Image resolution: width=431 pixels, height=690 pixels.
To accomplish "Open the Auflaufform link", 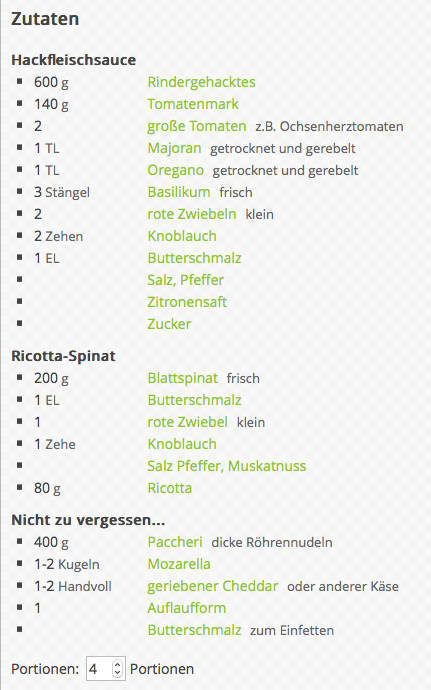I will pos(187,609).
